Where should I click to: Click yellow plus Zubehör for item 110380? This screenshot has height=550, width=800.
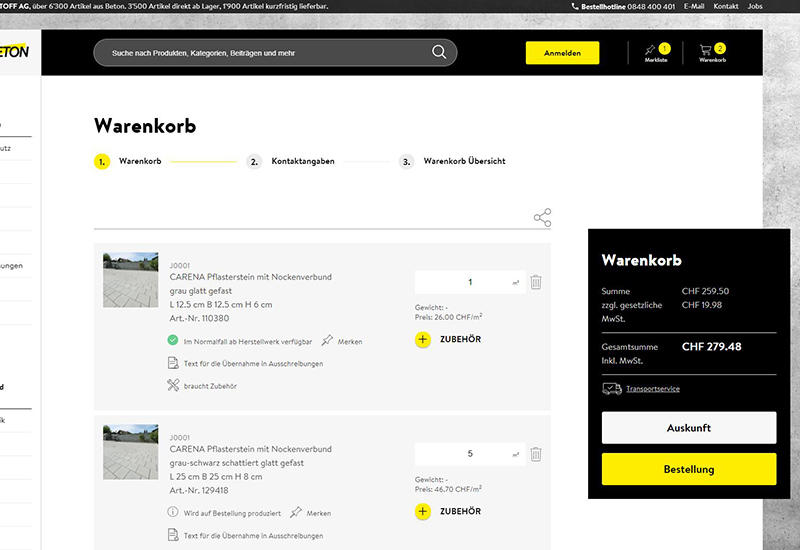(422, 339)
